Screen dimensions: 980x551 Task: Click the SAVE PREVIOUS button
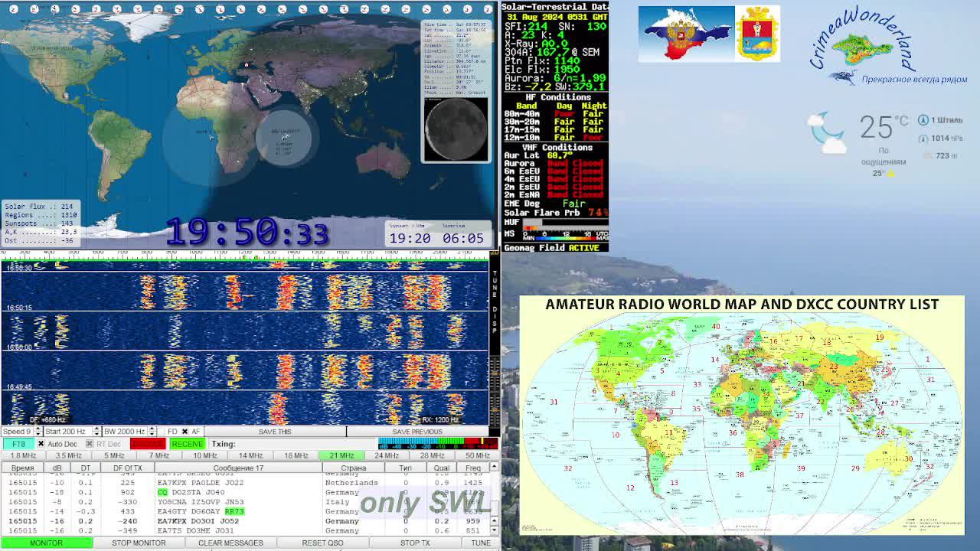tap(417, 432)
